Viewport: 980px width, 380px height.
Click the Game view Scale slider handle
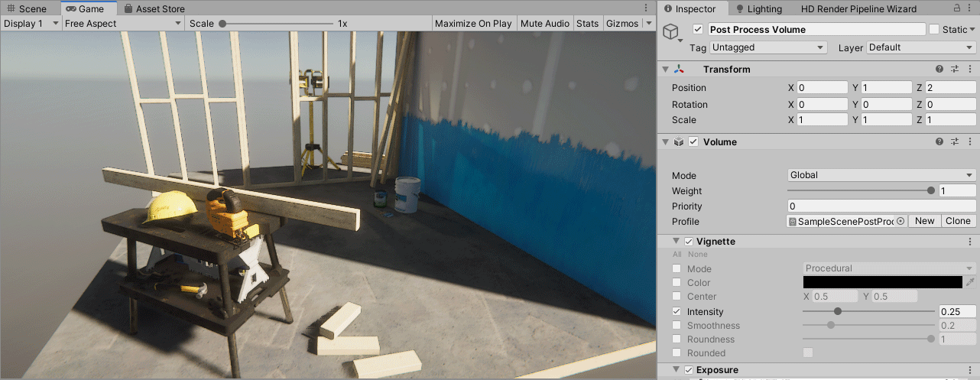[x=222, y=24]
